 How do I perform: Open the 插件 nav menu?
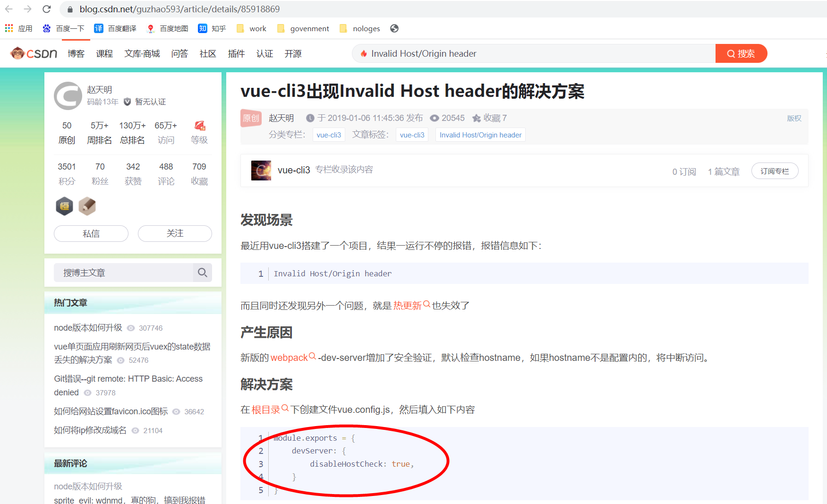[x=236, y=53]
